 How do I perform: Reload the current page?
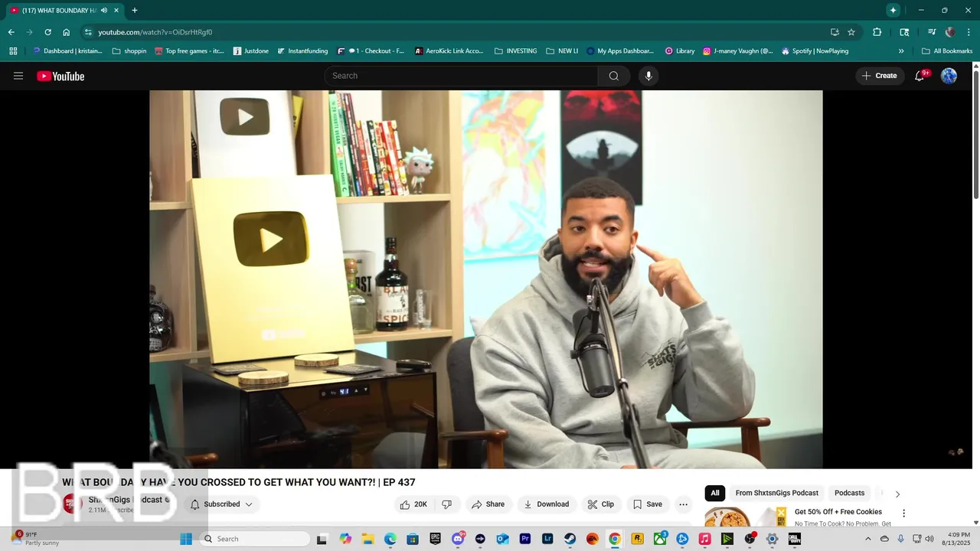pyautogui.click(x=47, y=32)
